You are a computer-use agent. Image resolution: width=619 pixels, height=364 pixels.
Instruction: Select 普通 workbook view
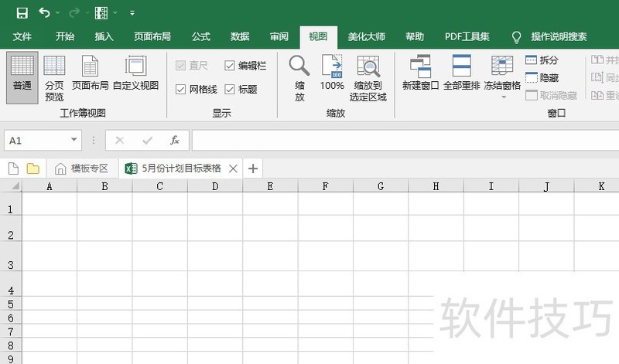tap(22, 78)
